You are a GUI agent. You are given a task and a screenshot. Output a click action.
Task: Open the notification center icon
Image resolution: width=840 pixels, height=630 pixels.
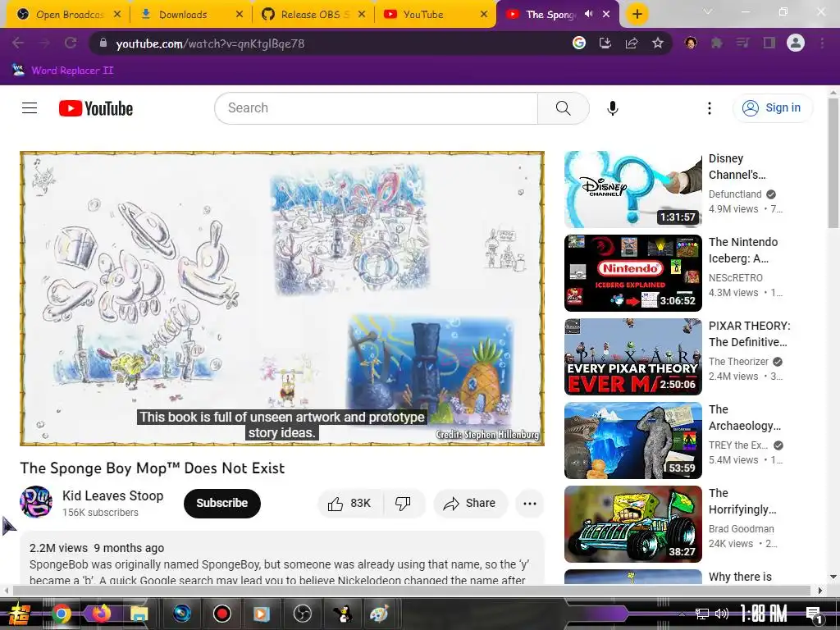(x=814, y=614)
